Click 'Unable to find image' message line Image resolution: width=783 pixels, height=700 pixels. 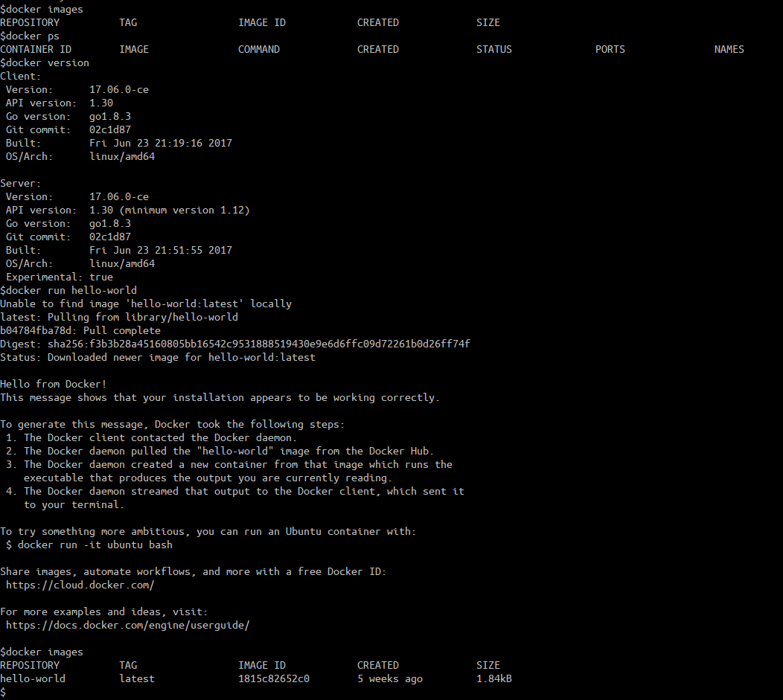tap(146, 304)
